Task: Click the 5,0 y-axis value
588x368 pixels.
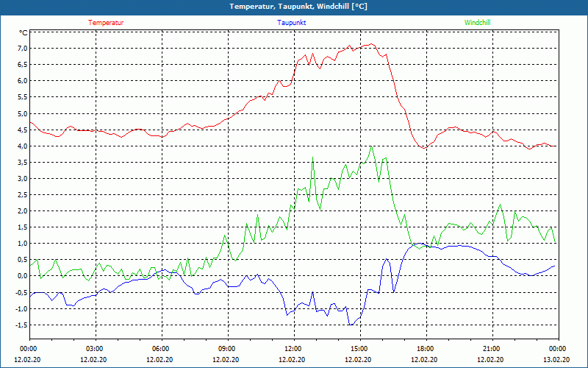Action: pyautogui.click(x=23, y=113)
